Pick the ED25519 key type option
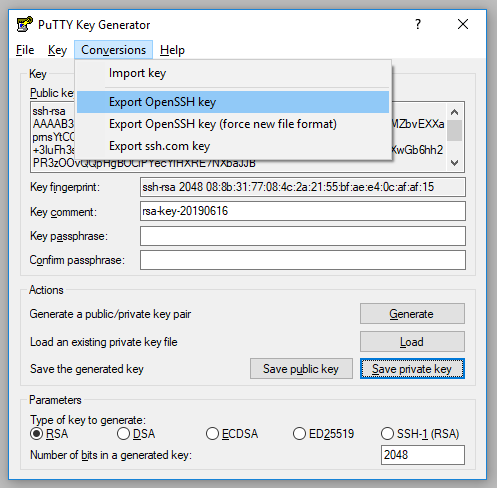The height and width of the screenshot is (488, 497). pos(323,434)
